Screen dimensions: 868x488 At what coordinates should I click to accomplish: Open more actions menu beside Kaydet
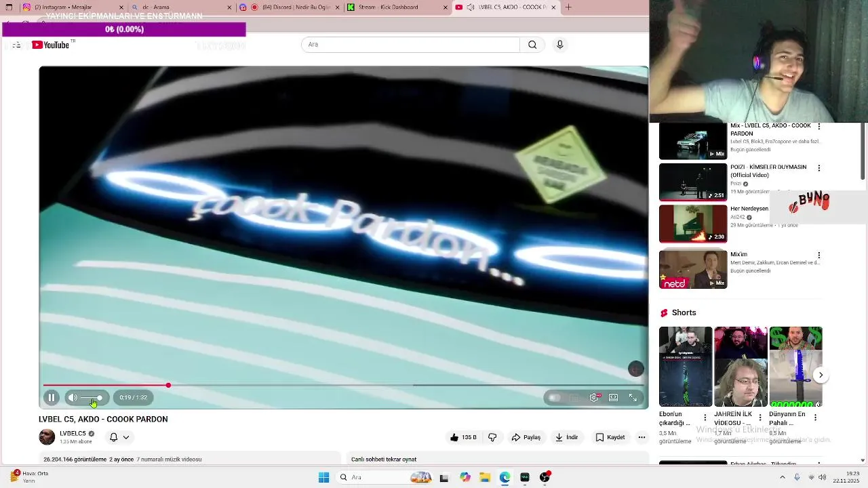pos(642,437)
